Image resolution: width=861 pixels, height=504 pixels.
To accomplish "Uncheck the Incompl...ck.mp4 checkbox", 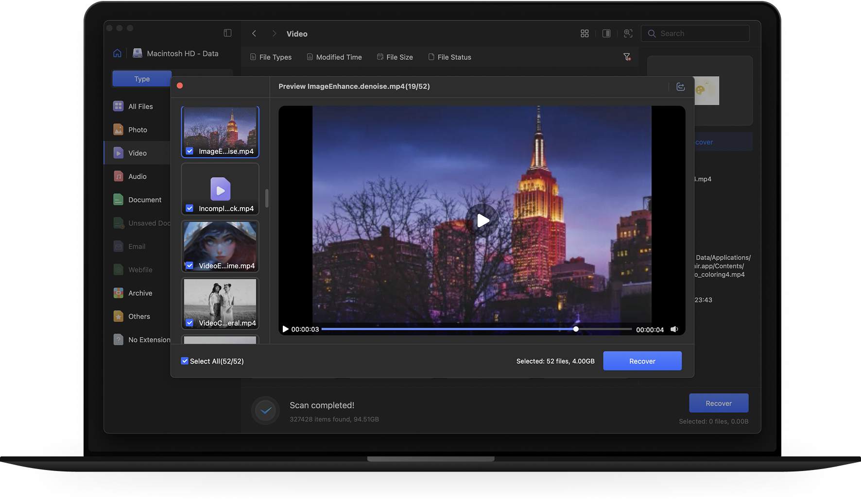I will click(x=189, y=208).
